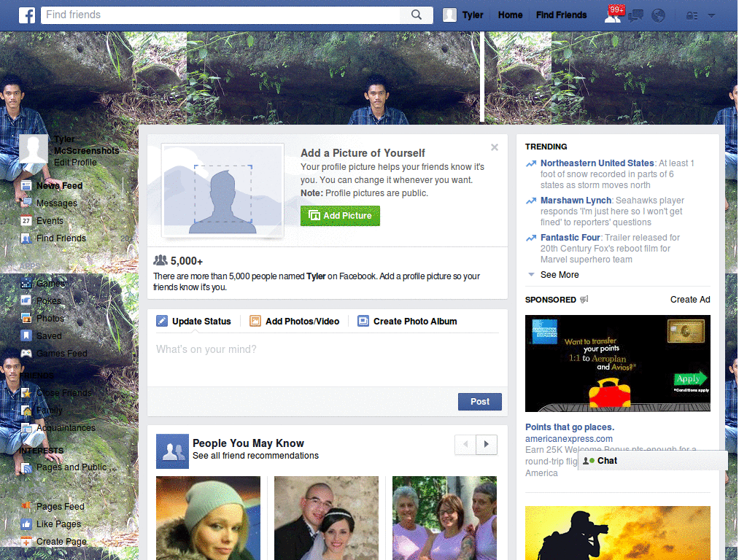Open News Feed icon in sidebar
Image resolution: width=747 pixels, height=560 pixels.
pos(26,186)
